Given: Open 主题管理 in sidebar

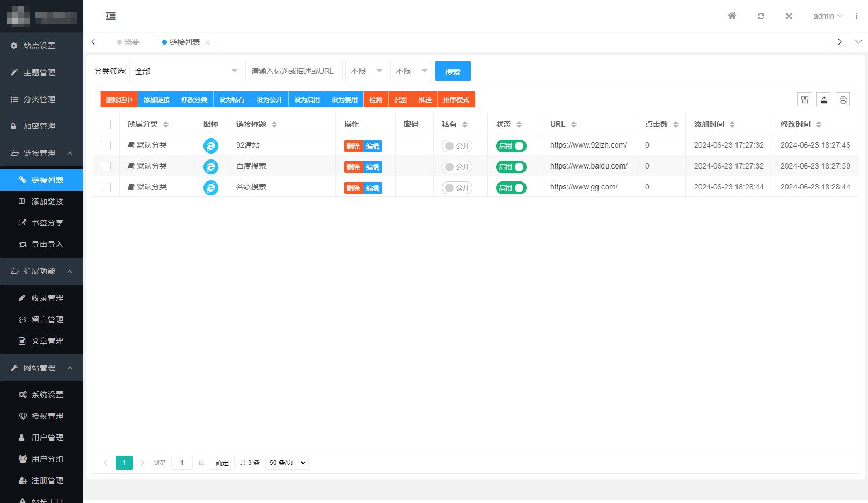Looking at the screenshot, I should tap(41, 72).
